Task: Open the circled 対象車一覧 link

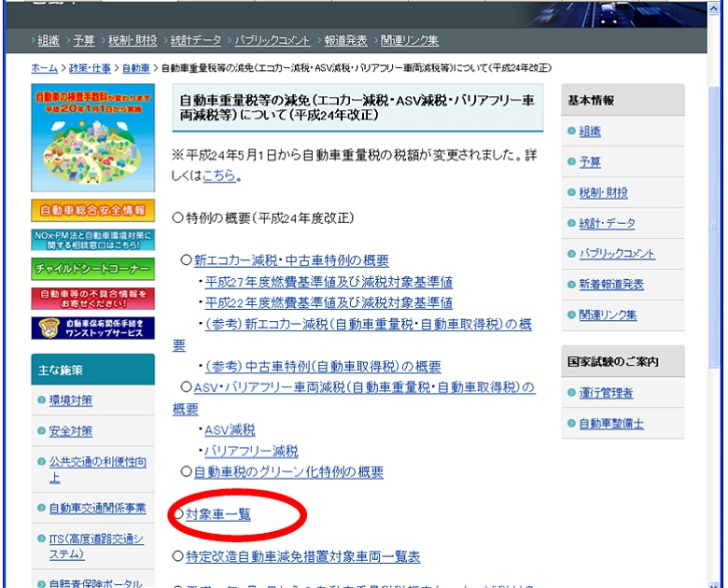Action: pyautogui.click(x=217, y=514)
